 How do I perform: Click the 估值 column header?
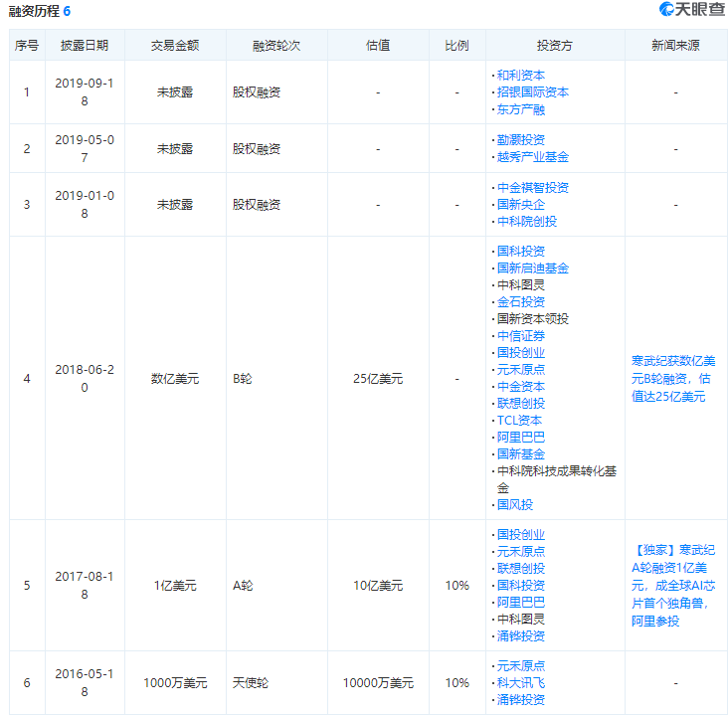point(378,45)
